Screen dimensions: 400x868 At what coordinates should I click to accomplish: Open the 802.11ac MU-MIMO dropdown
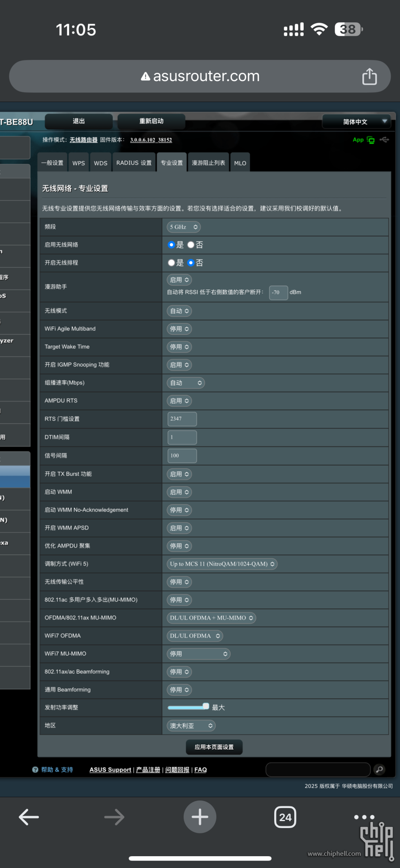pyautogui.click(x=179, y=600)
